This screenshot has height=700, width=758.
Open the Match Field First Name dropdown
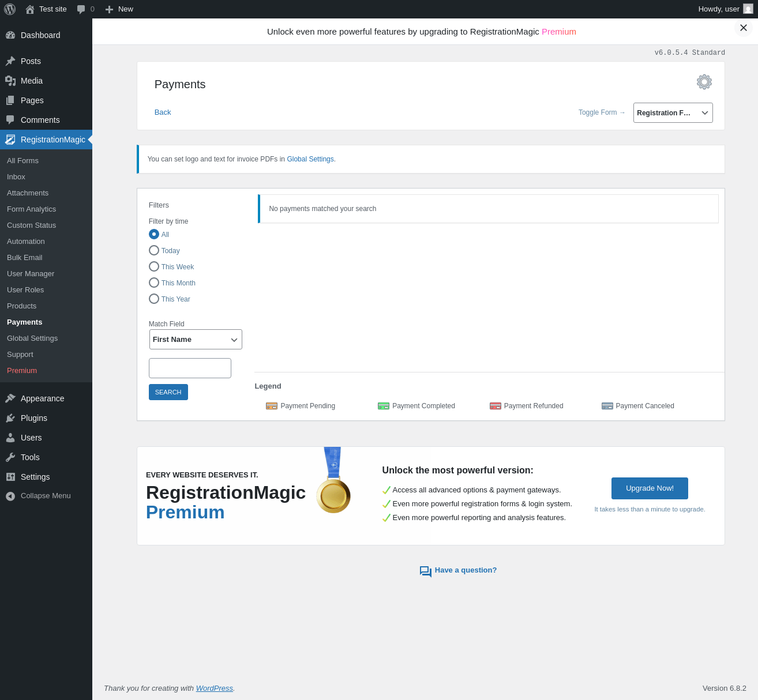click(x=196, y=340)
